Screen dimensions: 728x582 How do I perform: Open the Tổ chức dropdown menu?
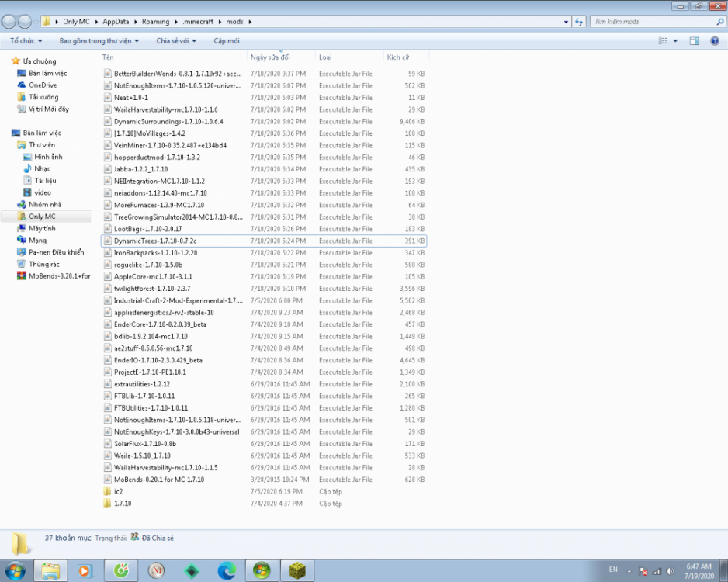click(26, 41)
